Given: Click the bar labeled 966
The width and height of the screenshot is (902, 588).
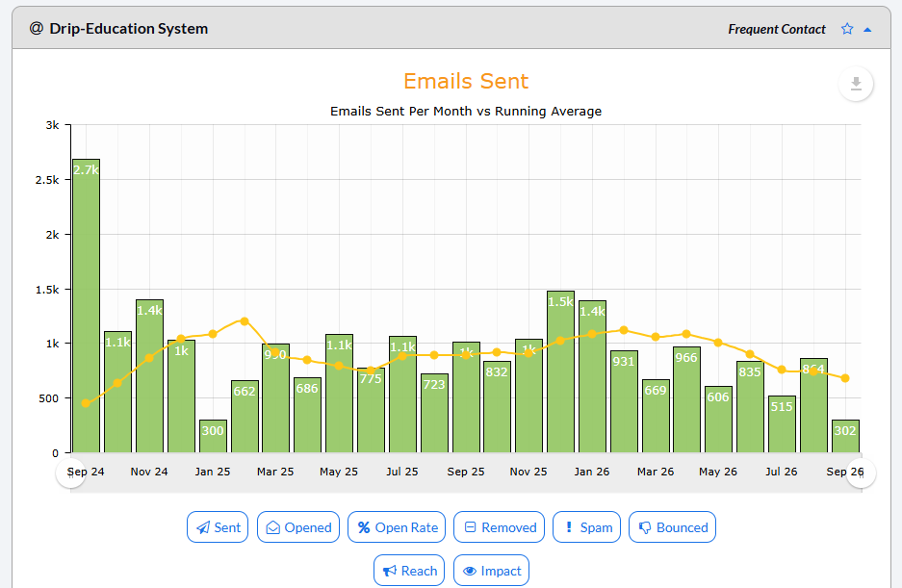Looking at the screenshot, I should coord(687,400).
